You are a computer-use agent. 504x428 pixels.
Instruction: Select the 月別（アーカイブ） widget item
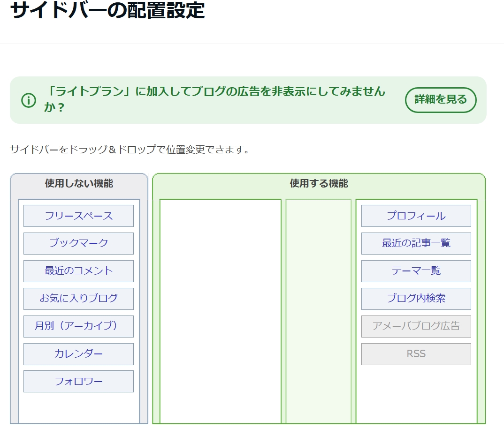pos(78,326)
